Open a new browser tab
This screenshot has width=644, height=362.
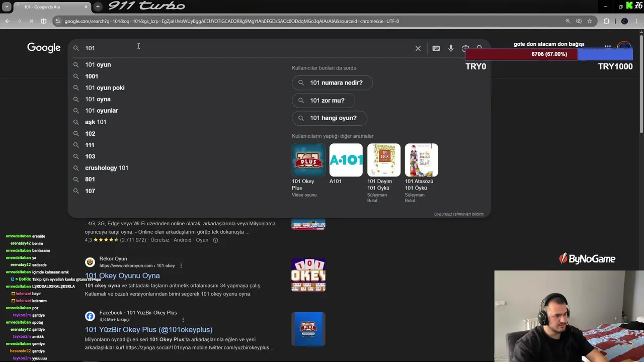tap(98, 7)
